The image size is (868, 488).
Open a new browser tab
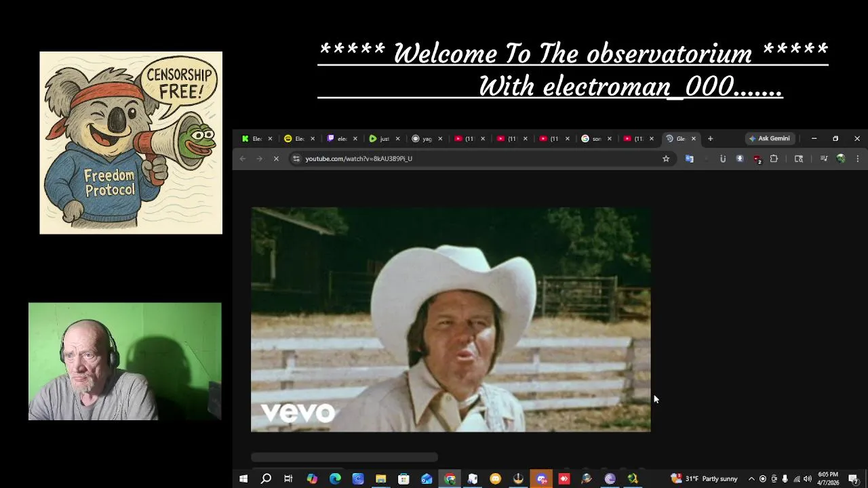click(710, 138)
